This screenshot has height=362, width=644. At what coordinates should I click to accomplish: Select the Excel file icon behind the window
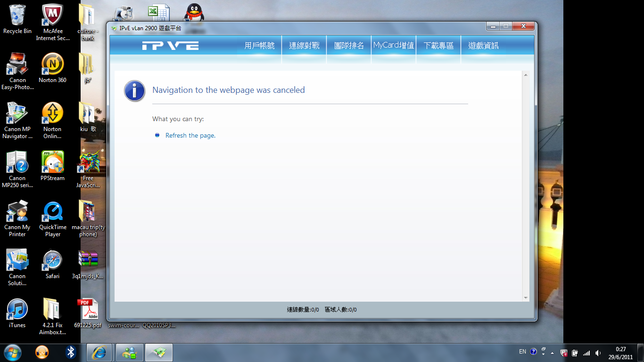click(158, 13)
